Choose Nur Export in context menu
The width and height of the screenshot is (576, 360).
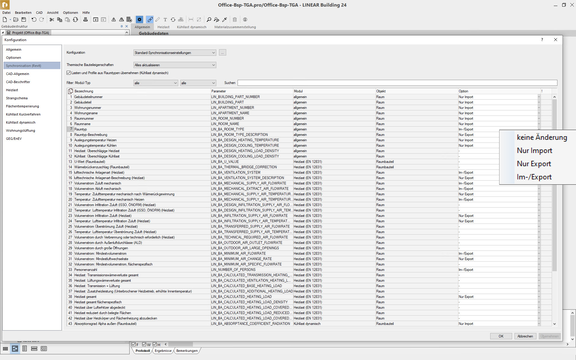[x=534, y=164]
